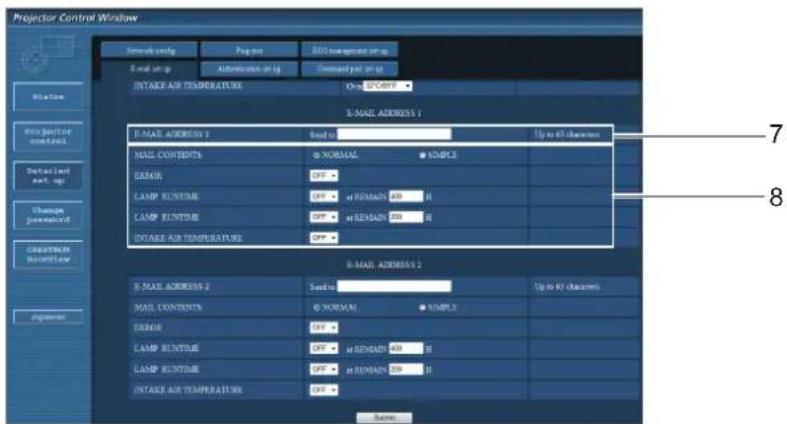787x424 pixels.
Task: Click address 2 remain field showing 400
Action: coord(406,348)
